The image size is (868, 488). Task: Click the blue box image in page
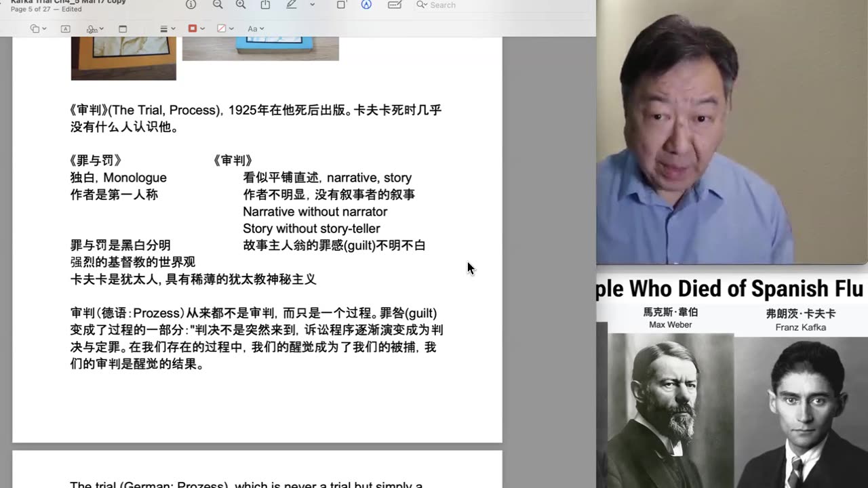coord(260,49)
